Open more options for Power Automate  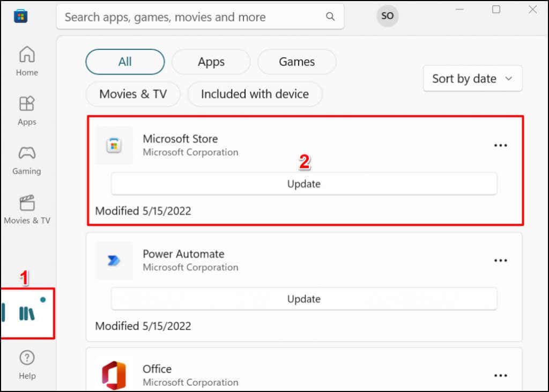pyautogui.click(x=500, y=261)
